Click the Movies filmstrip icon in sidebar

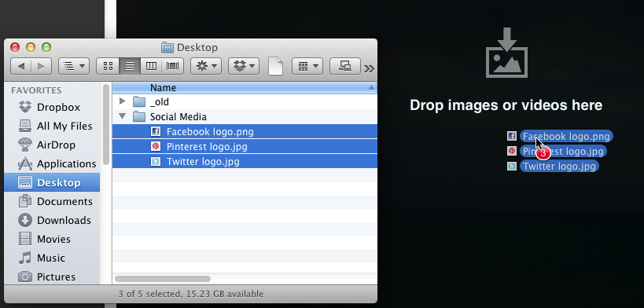click(25, 239)
